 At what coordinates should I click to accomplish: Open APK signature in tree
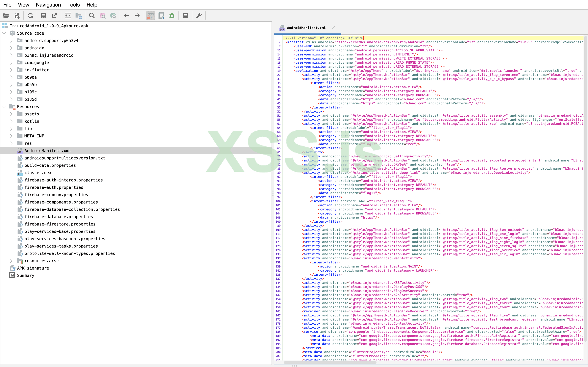[x=33, y=268]
